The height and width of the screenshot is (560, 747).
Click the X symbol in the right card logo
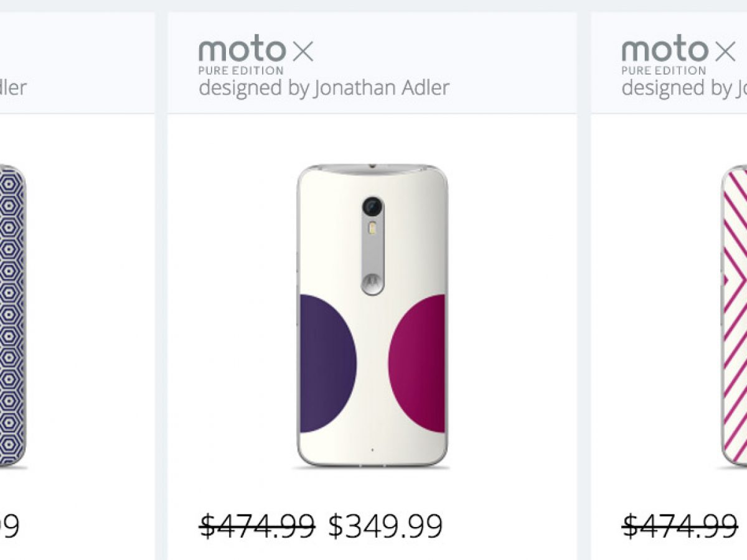tap(725, 52)
